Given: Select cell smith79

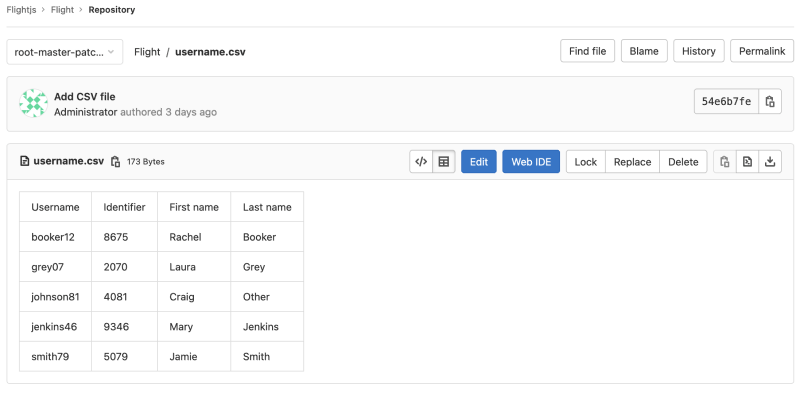Looking at the screenshot, I should 56,356.
